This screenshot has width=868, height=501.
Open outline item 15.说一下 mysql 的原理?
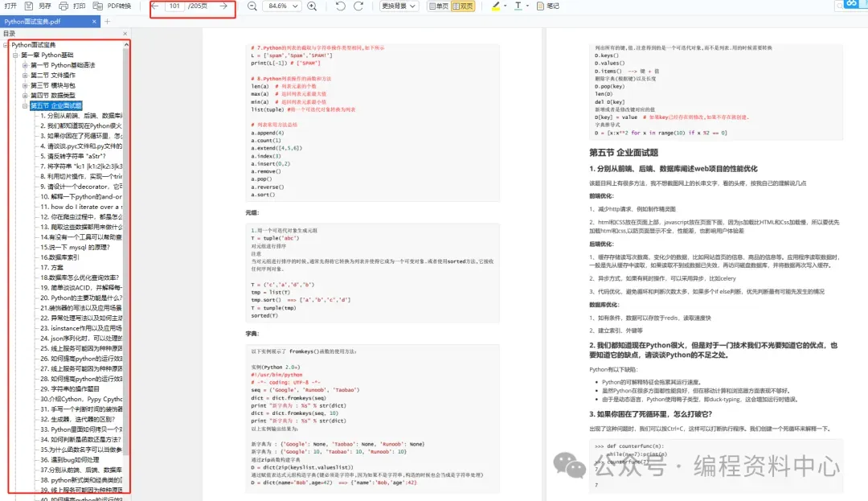75,247
